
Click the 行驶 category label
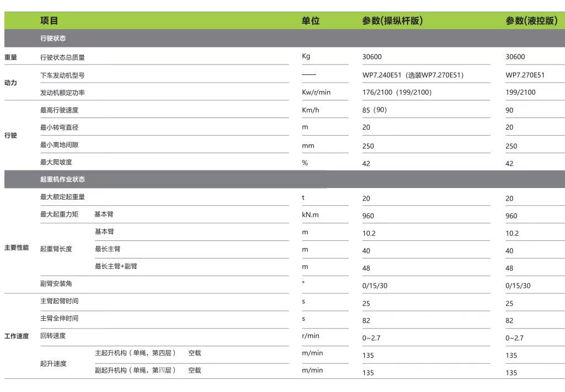tap(10, 135)
